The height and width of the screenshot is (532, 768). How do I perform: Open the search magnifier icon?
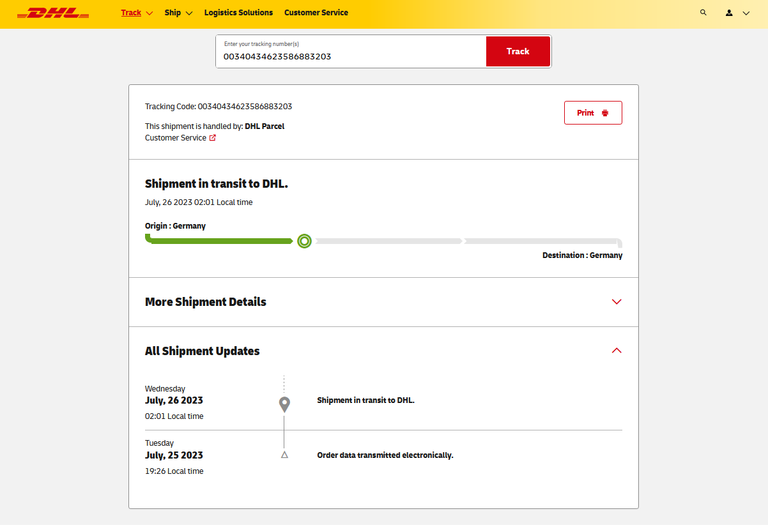(703, 13)
